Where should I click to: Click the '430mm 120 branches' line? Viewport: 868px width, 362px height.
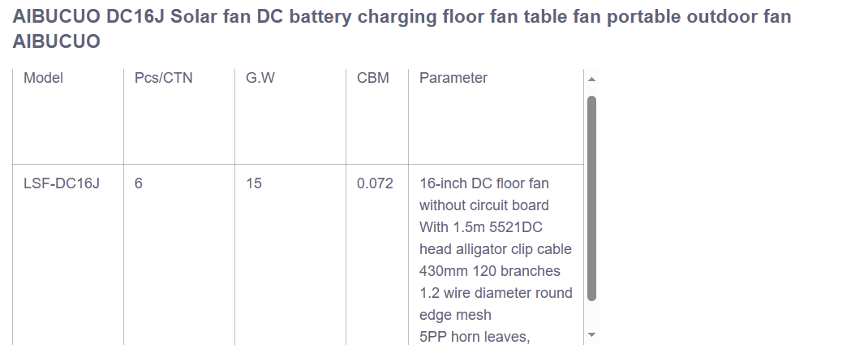pos(490,271)
